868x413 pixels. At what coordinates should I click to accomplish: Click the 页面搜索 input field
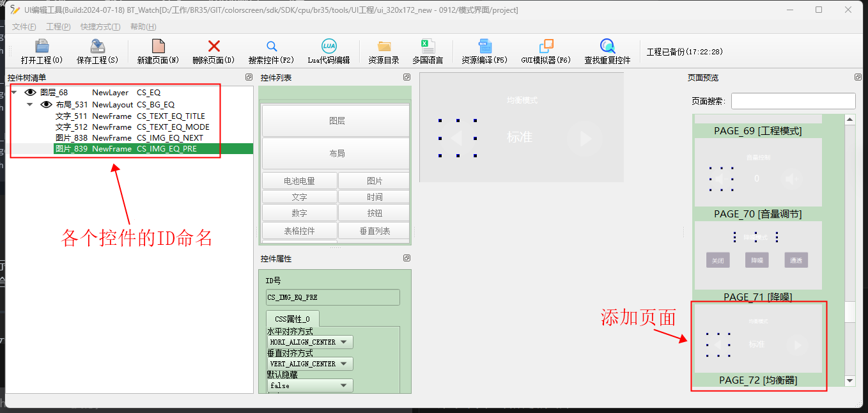(x=793, y=101)
